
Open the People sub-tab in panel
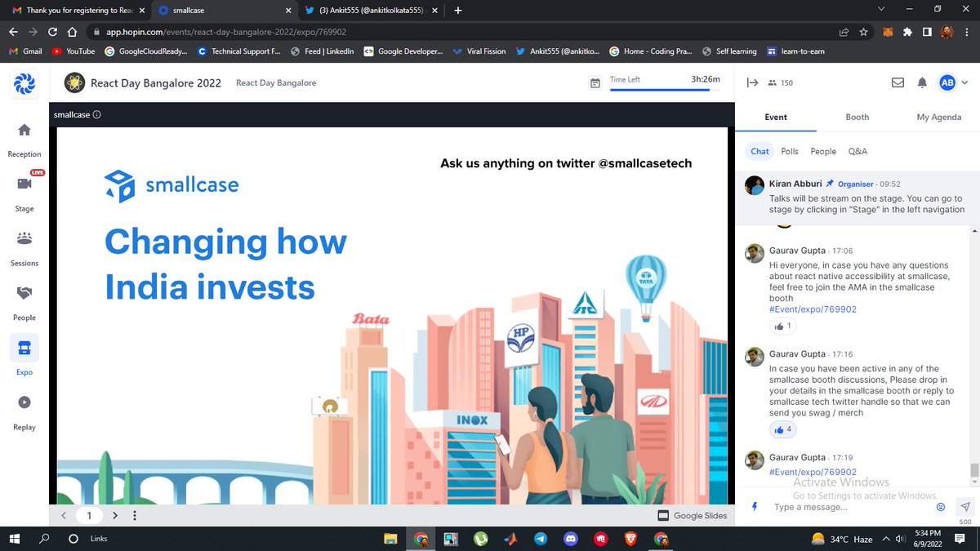point(823,151)
